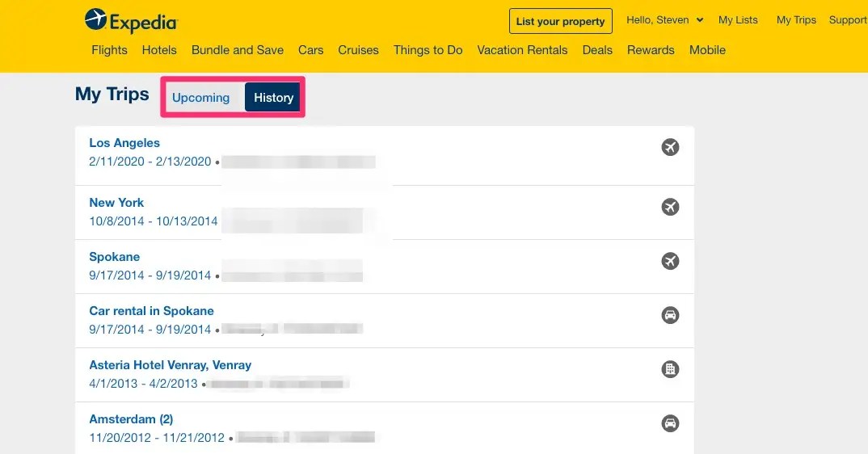The image size is (868, 454).
Task: Click the flight icon in the Spokane 9/17/2014 row
Action: point(670,261)
